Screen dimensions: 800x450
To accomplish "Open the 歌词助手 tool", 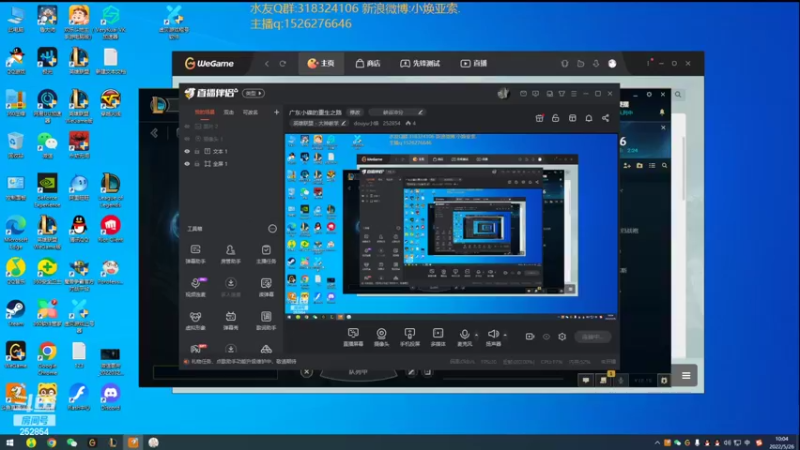I will (x=266, y=320).
